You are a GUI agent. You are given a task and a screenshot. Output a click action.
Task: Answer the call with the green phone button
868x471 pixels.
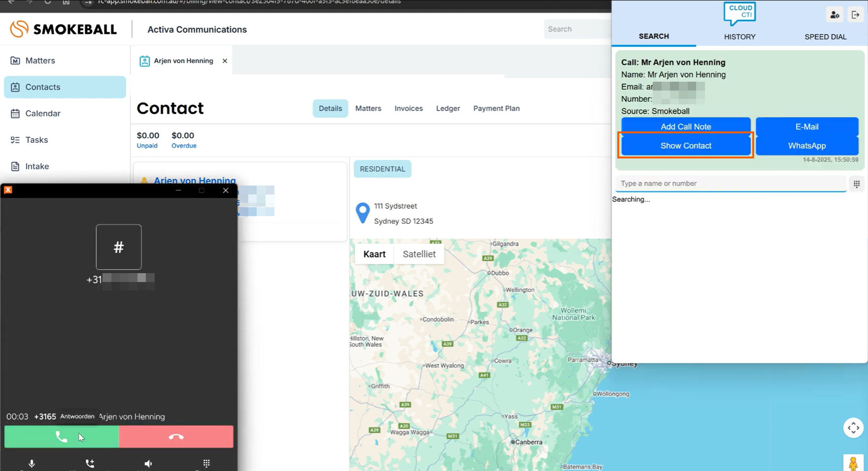click(62, 437)
